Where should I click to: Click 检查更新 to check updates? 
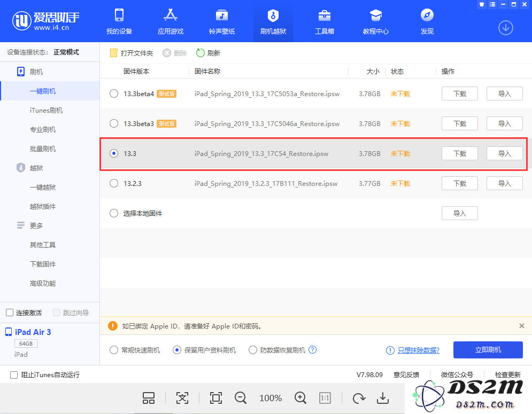click(507, 374)
